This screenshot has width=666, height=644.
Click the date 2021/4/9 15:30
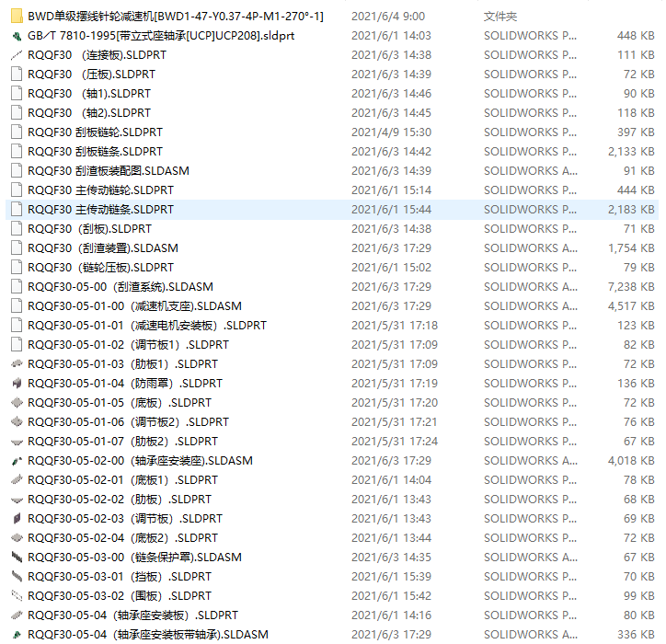(x=391, y=132)
